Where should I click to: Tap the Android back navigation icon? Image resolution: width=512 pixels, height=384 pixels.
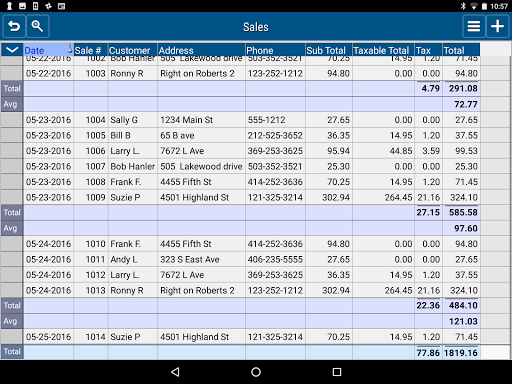point(175,372)
